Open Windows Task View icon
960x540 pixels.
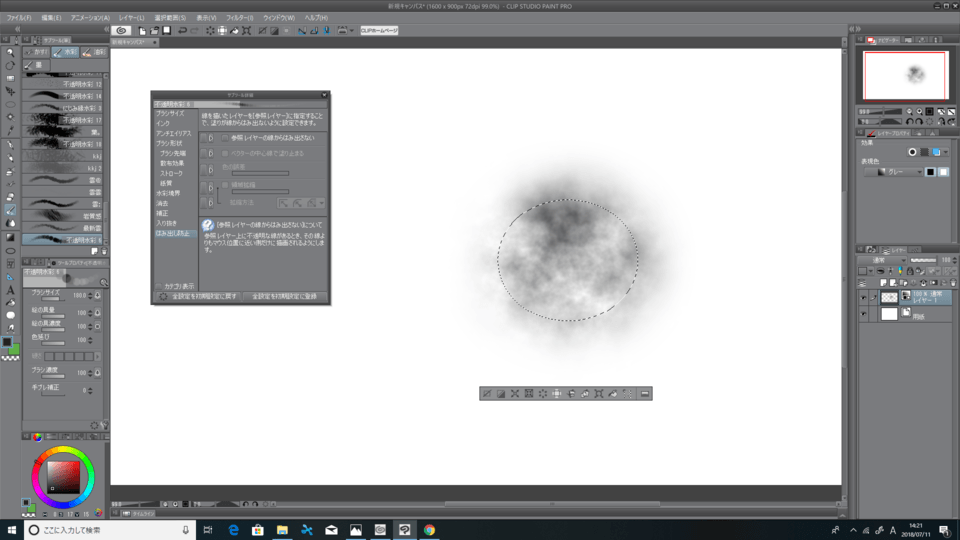click(x=208, y=530)
